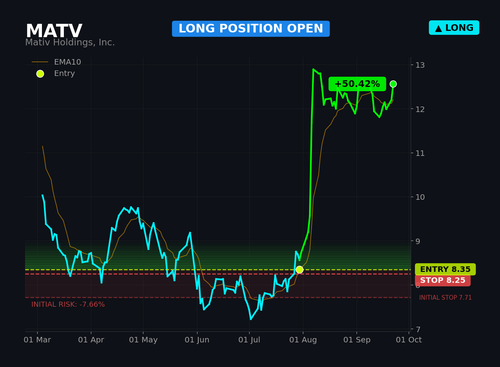Viewport: 500px width, 367px height.
Task: Click the Mativ Holdings, Inc. company name
Action: click(70, 42)
